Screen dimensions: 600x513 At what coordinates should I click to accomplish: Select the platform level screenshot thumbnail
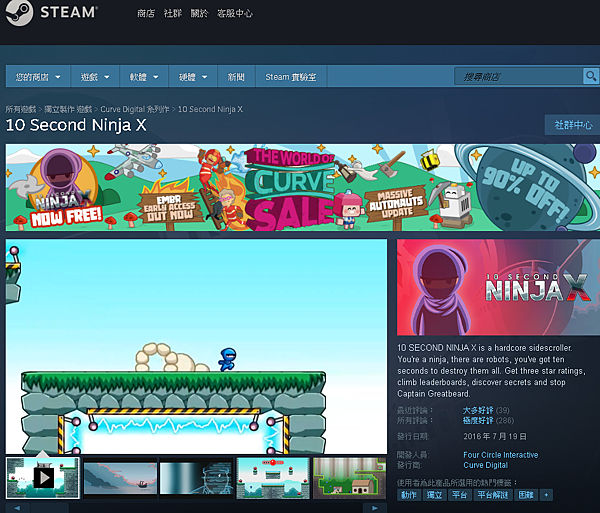(x=273, y=478)
